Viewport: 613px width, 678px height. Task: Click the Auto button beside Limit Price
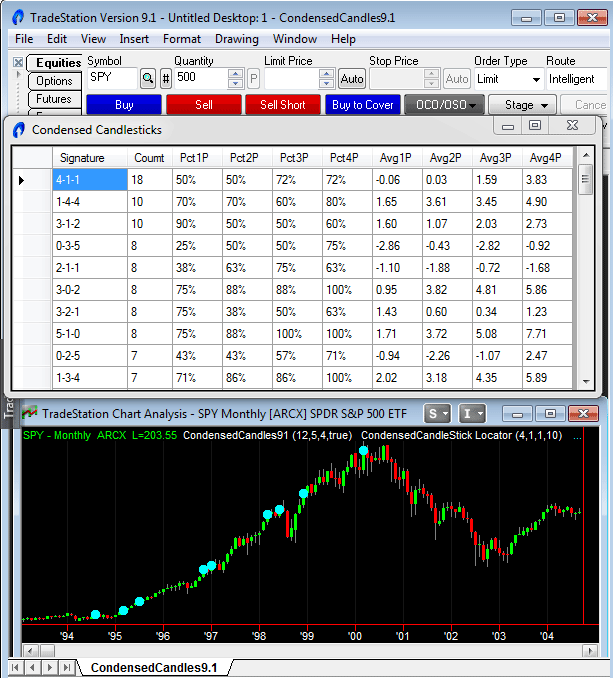[x=351, y=79]
